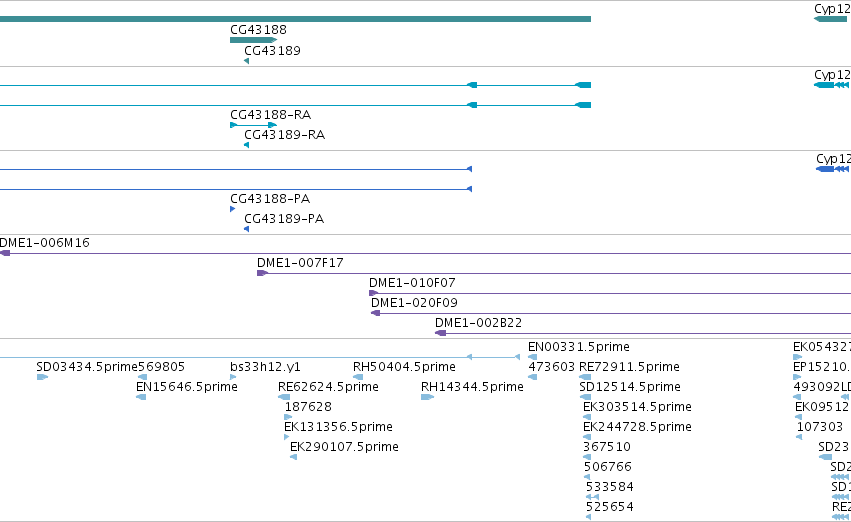Viewport: 851px width, 522px height.
Task: Open the RE62624.5prime label
Action: [328, 387]
